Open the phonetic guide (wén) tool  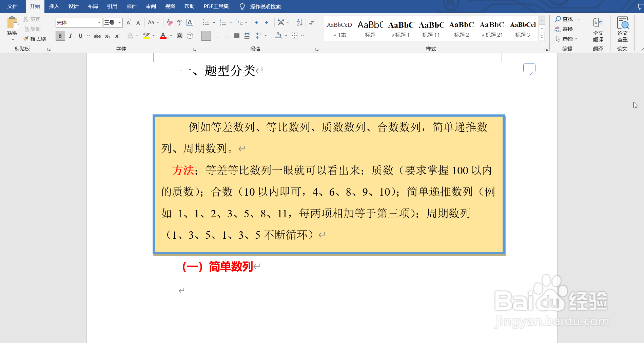180,22
